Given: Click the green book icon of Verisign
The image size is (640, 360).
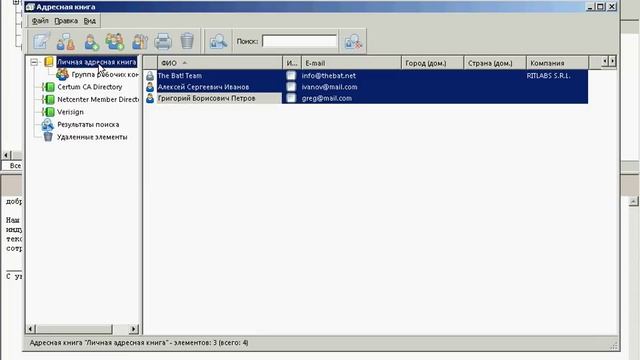Looking at the screenshot, I should pos(49,112).
